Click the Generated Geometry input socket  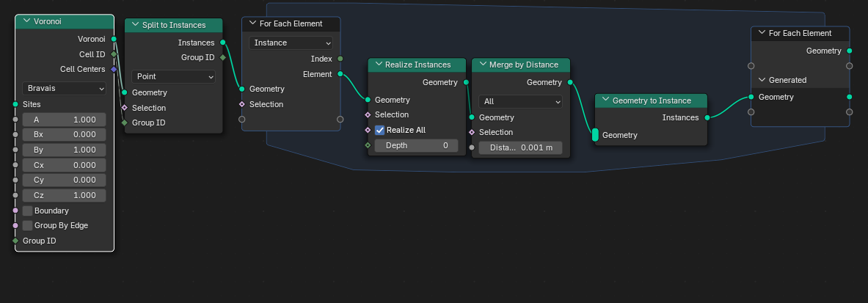point(751,97)
